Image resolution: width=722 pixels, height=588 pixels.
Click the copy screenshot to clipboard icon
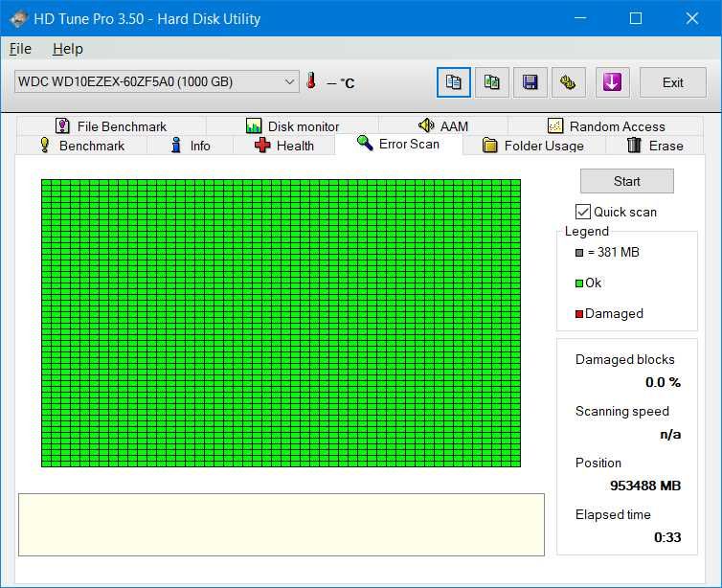coord(492,82)
